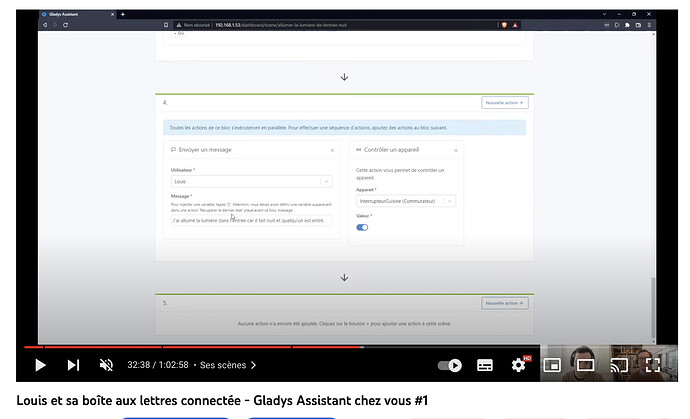Viewport: 690px width, 419px height.
Task: Cast video to another device
Action: [x=619, y=365]
